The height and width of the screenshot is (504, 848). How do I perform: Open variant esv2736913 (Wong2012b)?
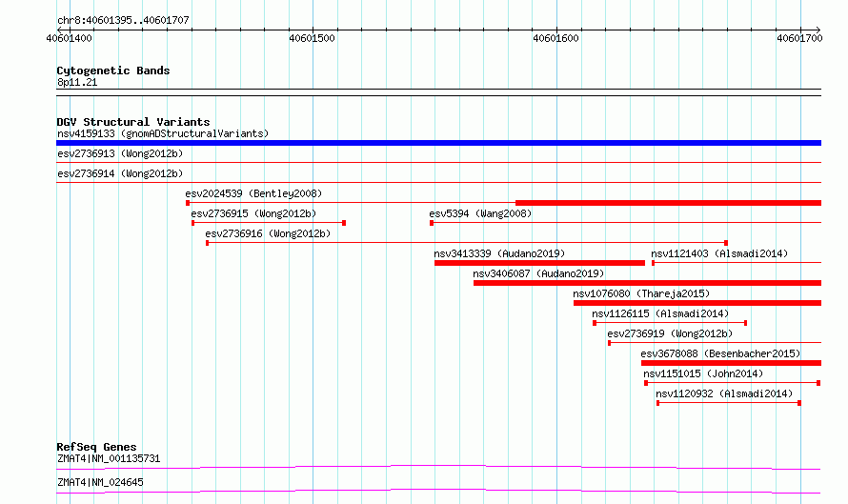tap(120, 153)
